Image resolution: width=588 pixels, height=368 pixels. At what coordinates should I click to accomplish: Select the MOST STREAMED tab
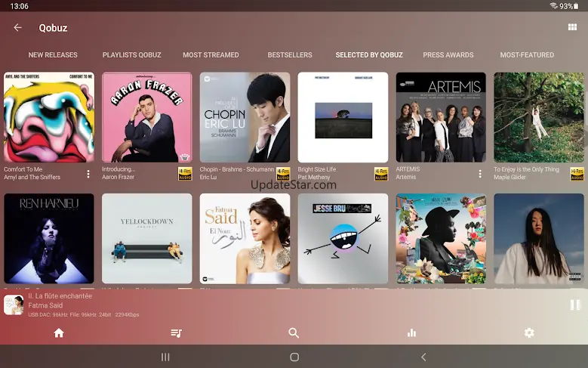pyautogui.click(x=211, y=55)
